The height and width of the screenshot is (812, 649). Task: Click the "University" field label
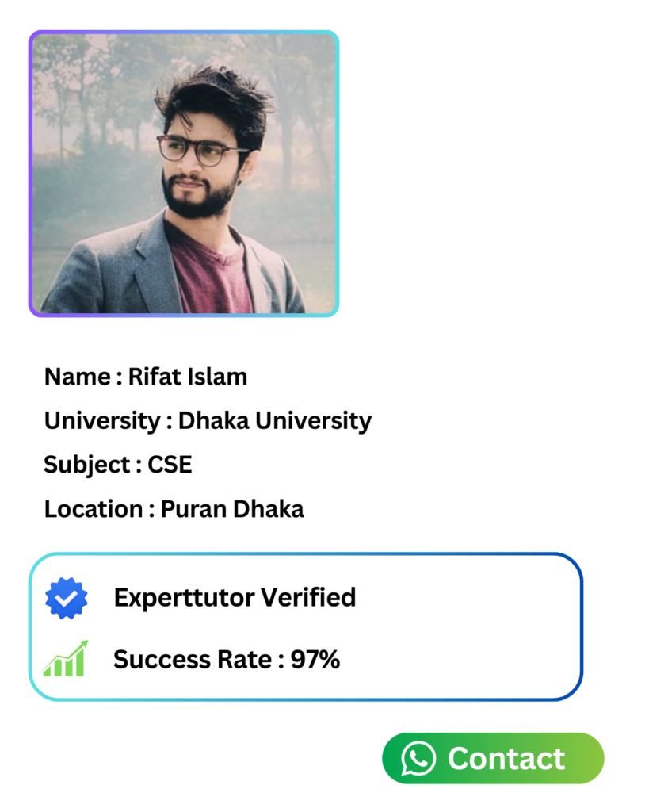click(101, 420)
